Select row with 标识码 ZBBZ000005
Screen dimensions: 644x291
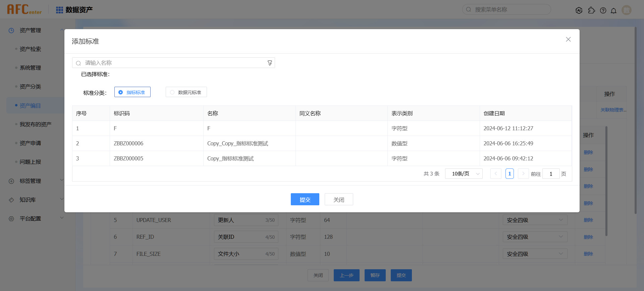click(322, 158)
